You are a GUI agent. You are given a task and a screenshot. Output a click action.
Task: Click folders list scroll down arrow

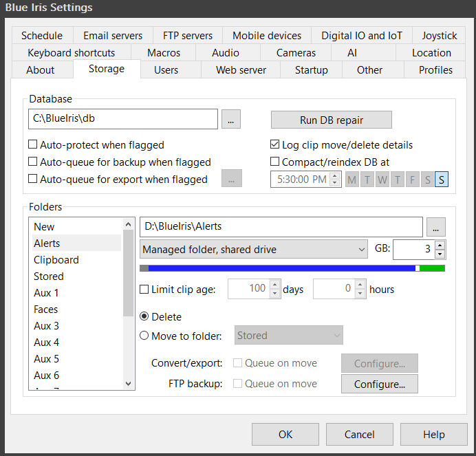point(129,384)
